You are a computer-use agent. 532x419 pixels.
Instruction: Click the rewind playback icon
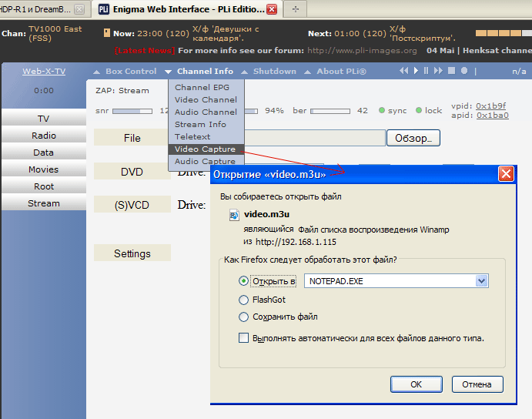(x=403, y=71)
